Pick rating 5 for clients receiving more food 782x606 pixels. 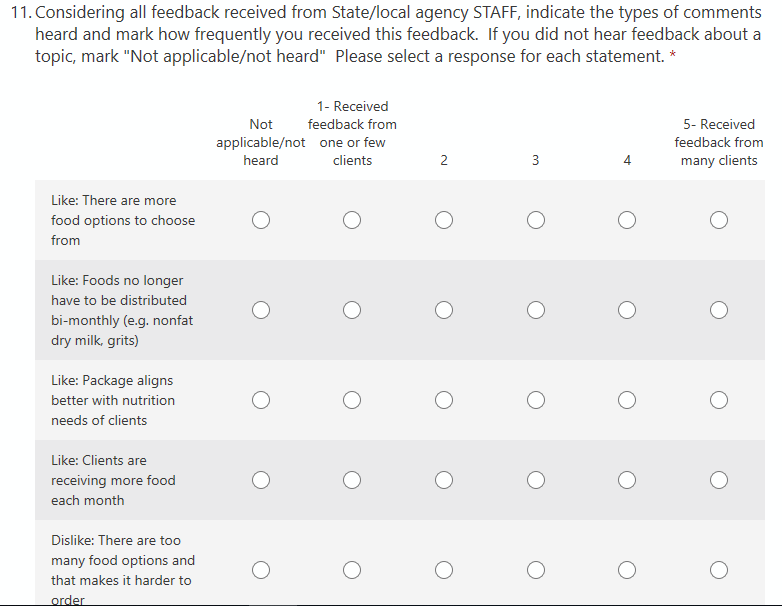point(719,480)
